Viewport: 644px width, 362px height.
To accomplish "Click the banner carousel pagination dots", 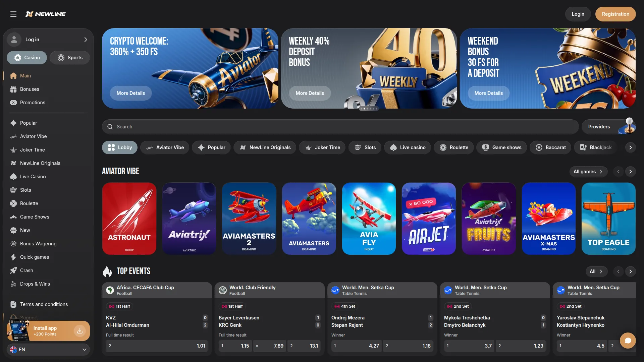I will tap(369, 109).
